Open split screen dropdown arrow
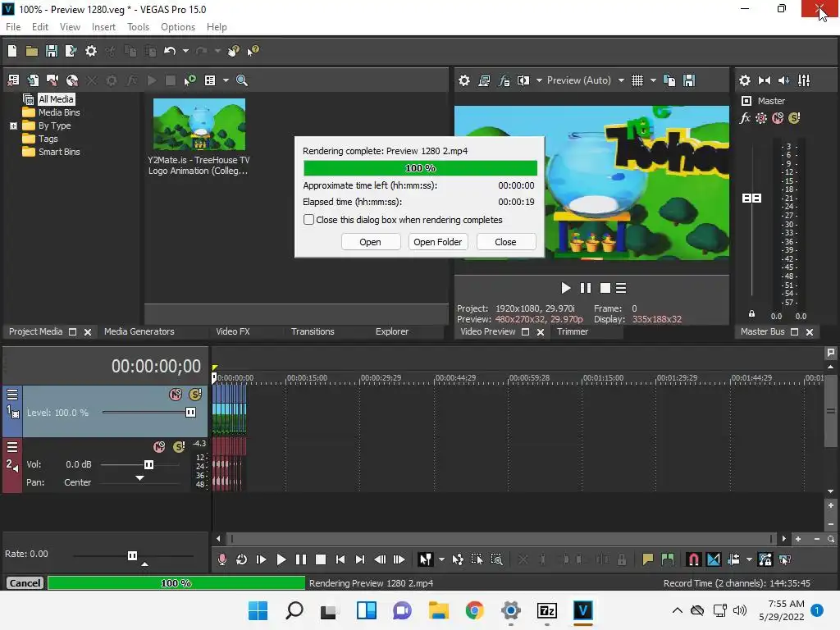 tap(539, 80)
